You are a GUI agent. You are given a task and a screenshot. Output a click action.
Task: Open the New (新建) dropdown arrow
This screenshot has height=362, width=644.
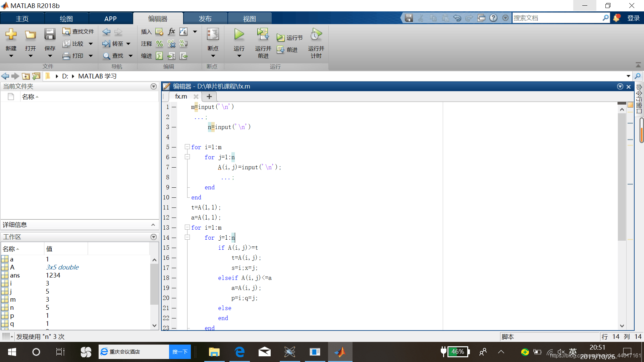click(11, 56)
